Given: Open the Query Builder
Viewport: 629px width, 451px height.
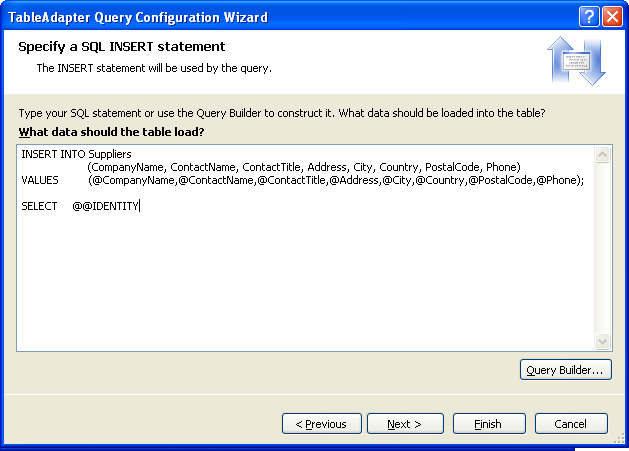Looking at the screenshot, I should click(x=565, y=370).
